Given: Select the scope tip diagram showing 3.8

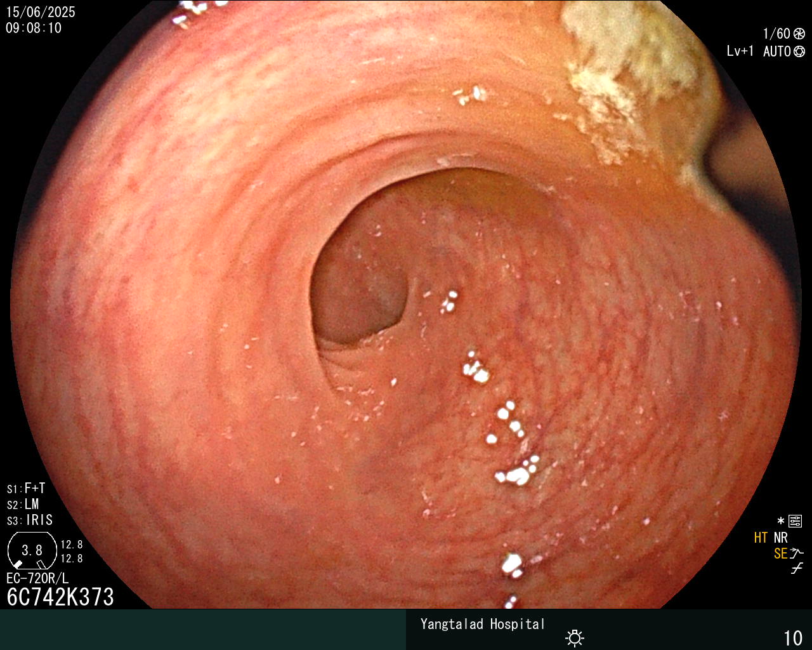Looking at the screenshot, I should click(x=32, y=550).
